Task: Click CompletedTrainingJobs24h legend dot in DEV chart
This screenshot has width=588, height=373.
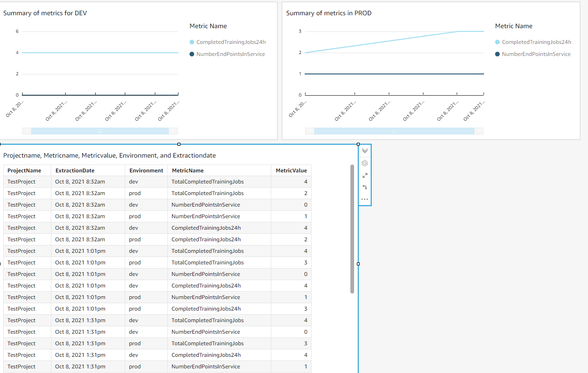Action: pos(192,42)
